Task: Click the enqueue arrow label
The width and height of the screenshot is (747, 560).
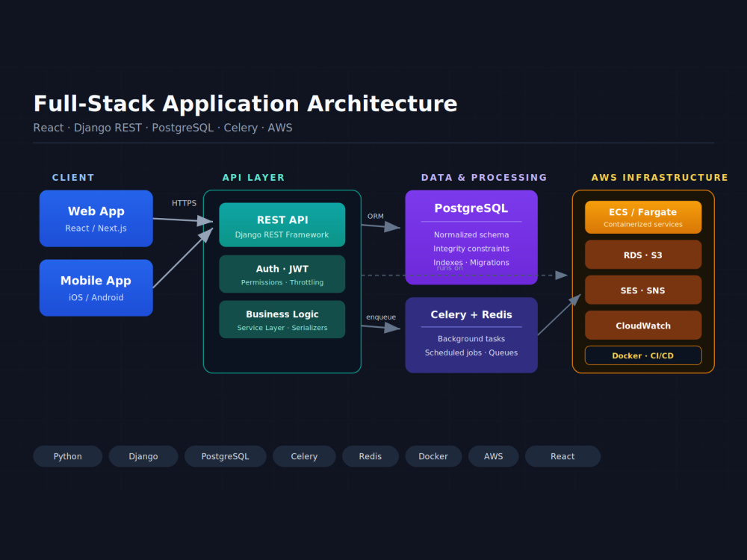Action: 381,317
